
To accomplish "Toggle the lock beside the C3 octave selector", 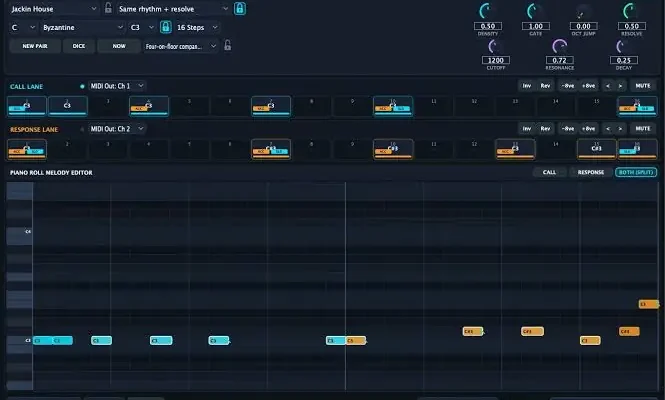I will (166, 27).
